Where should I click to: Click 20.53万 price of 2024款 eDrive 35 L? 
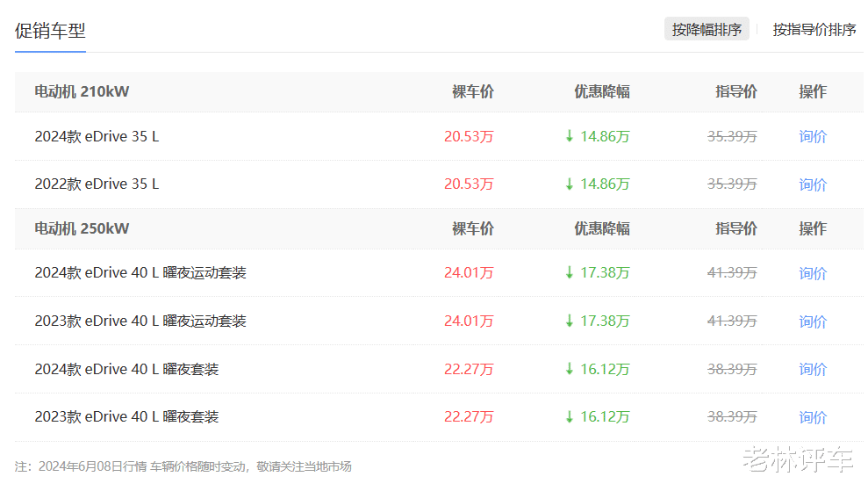pos(469,136)
